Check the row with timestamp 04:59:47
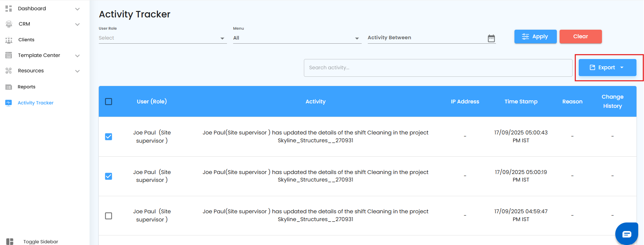This screenshot has height=245, width=644. point(108,216)
